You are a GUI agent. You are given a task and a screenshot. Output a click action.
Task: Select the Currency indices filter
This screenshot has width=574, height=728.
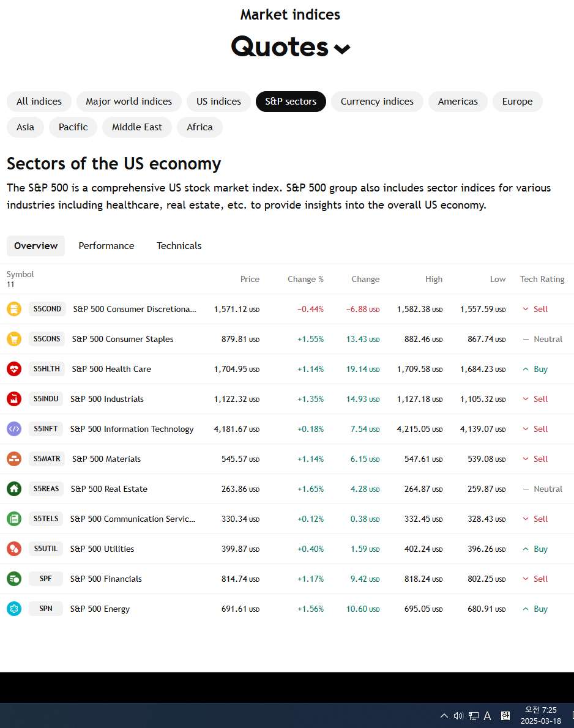[377, 101]
